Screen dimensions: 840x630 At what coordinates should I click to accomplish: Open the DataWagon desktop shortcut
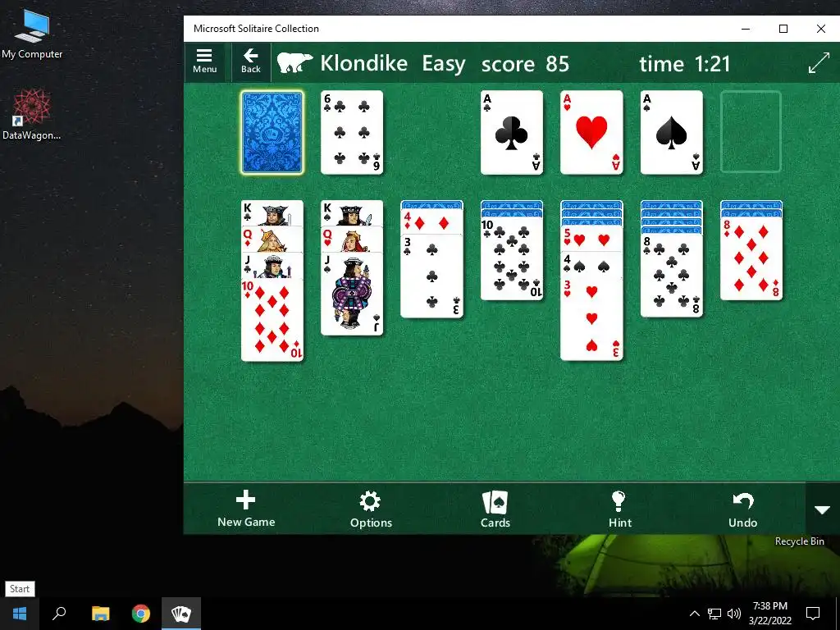(32, 114)
